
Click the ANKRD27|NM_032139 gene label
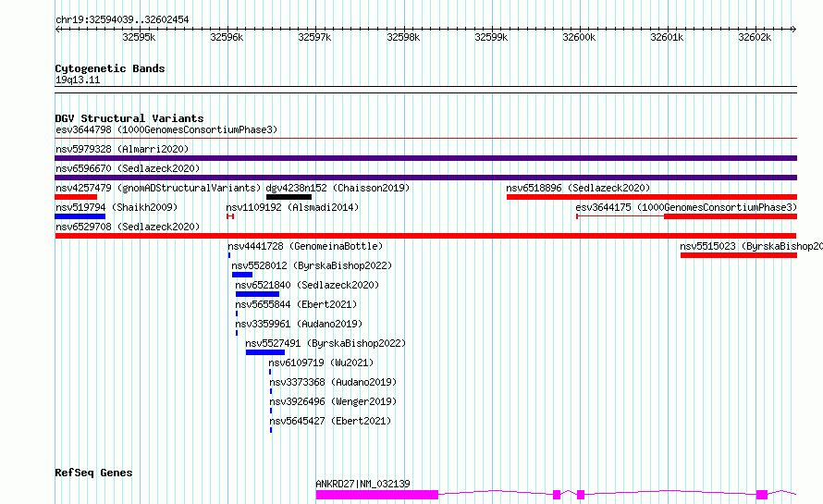tap(362, 484)
